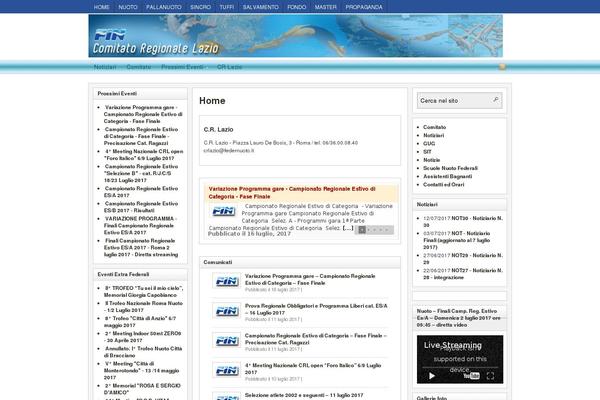Image resolution: width=600 pixels, height=400 pixels.
Task: Click the YouTube logo on video player
Action: (x=471, y=376)
